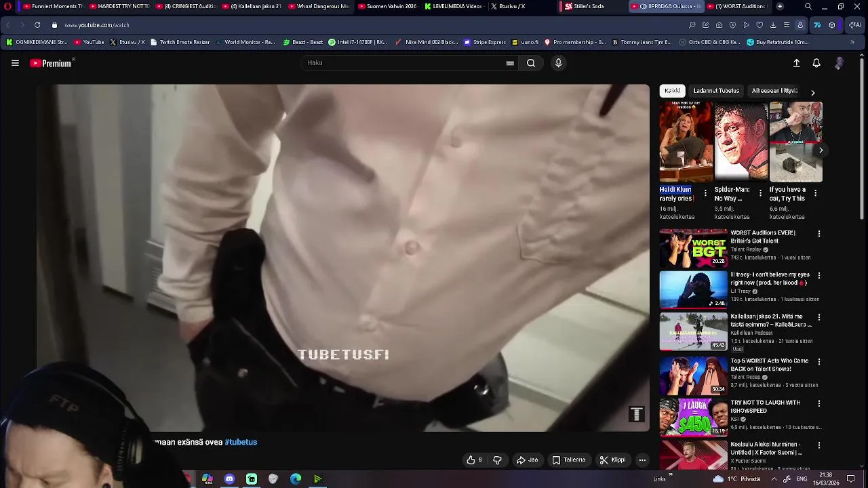Open the on-screen keyboard icon in search box
Image resolution: width=868 pixels, height=488 pixels.
(510, 63)
